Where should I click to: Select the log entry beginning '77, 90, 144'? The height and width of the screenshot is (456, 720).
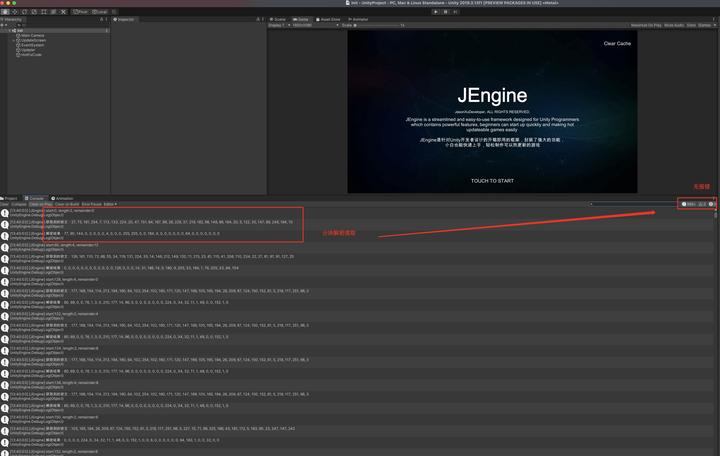356,236
